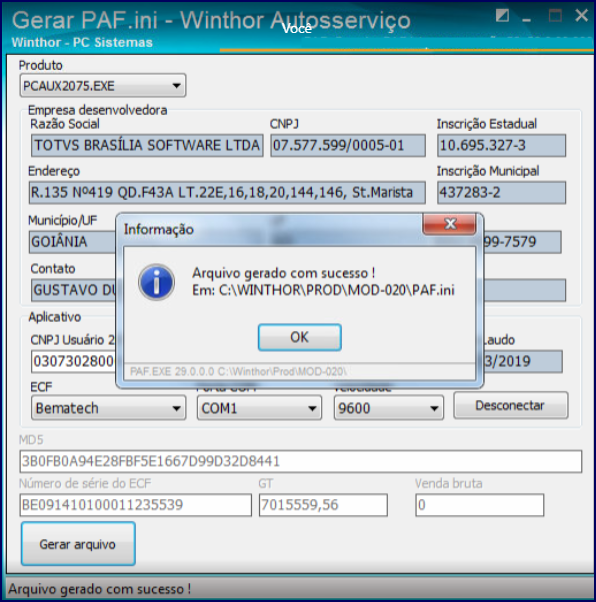
Task: Click the Endereço field
Action: [x=227, y=192]
